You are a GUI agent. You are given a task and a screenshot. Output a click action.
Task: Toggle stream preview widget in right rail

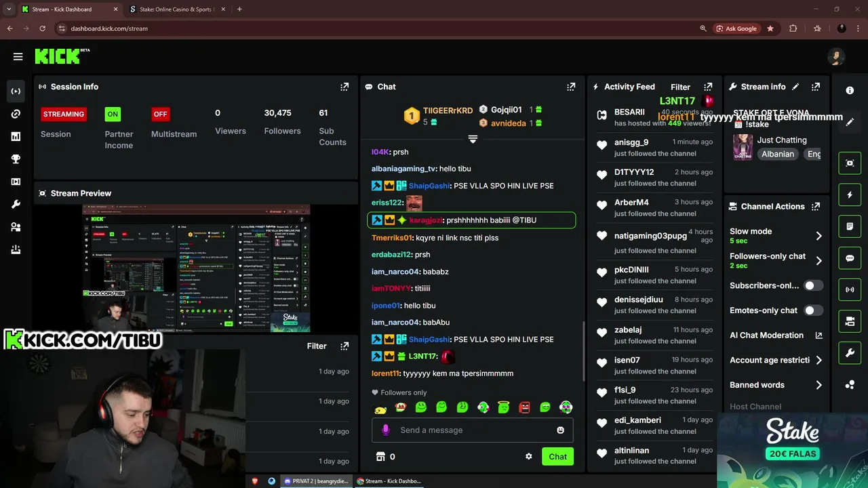tap(850, 163)
